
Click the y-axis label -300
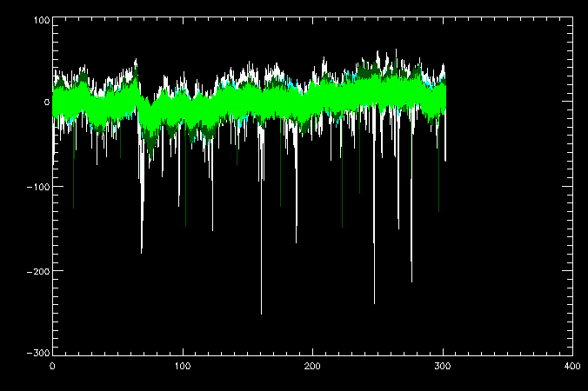pos(38,353)
